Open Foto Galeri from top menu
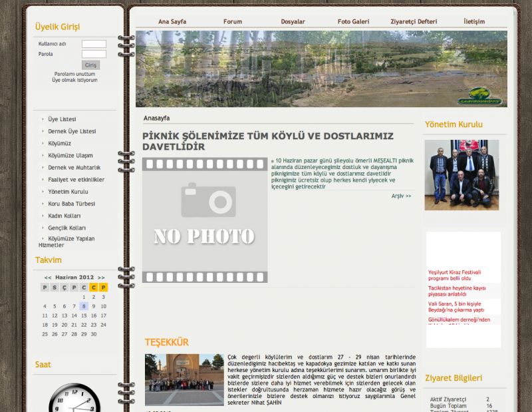 click(353, 21)
